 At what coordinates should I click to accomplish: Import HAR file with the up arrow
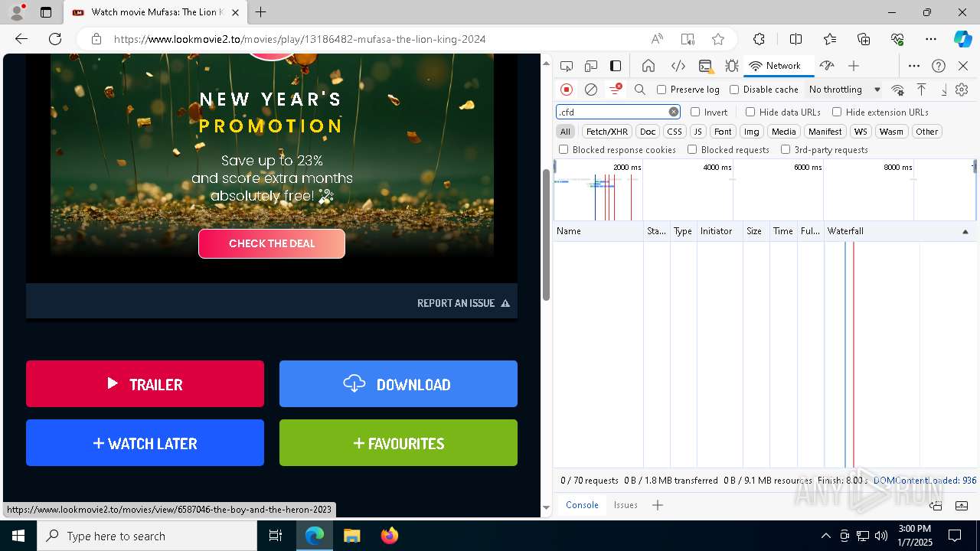coord(922,90)
